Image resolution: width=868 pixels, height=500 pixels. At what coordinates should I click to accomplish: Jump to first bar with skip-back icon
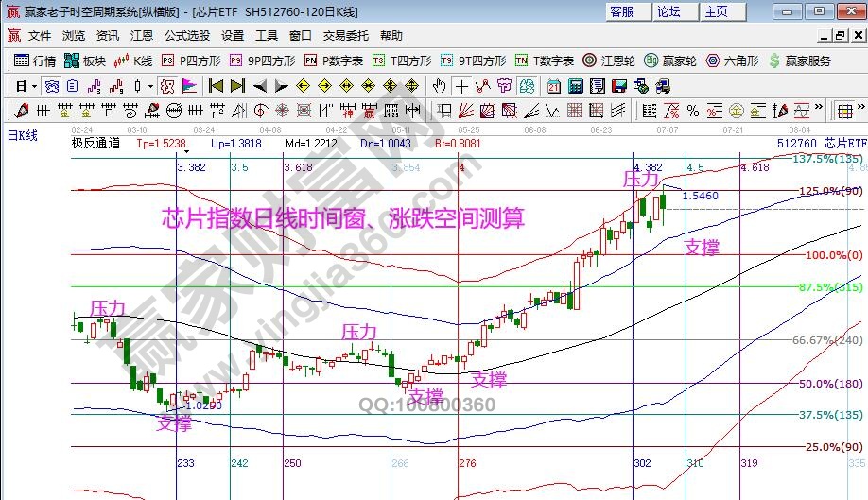pyautogui.click(x=216, y=86)
